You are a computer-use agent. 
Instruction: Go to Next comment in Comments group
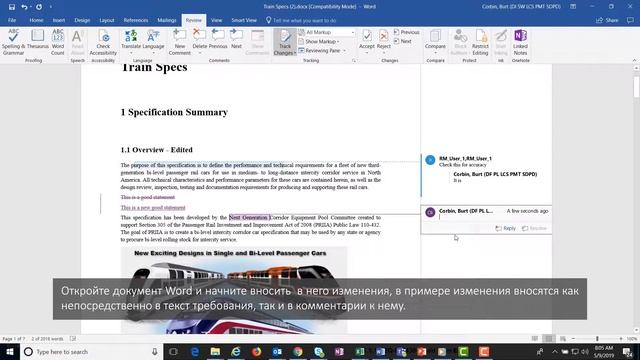point(236,40)
